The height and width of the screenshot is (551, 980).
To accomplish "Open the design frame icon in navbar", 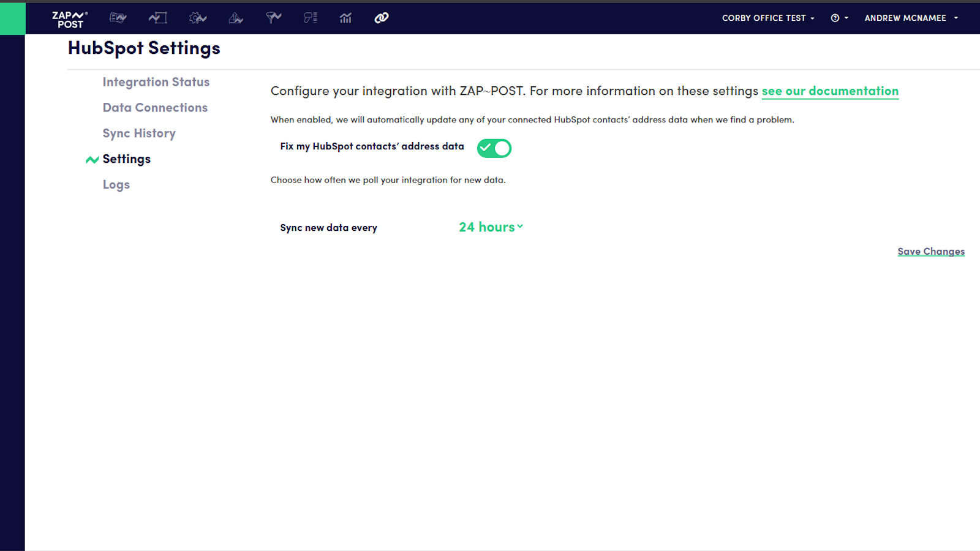I will [157, 18].
